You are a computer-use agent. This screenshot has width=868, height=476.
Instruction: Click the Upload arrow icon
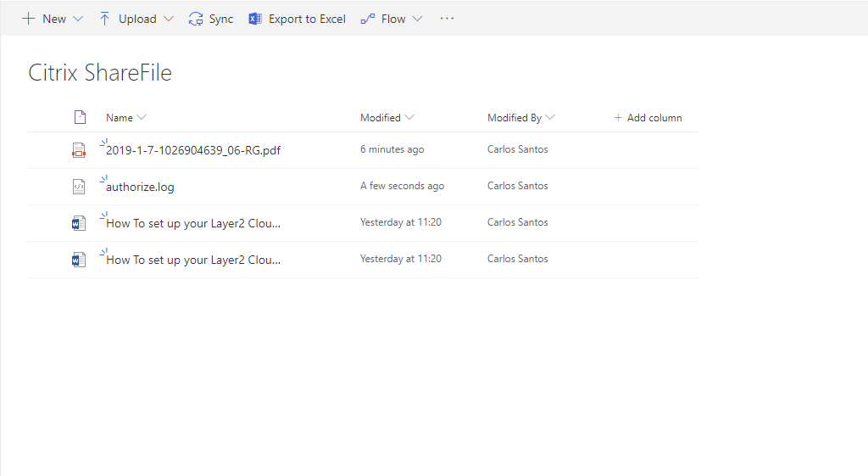(x=105, y=19)
